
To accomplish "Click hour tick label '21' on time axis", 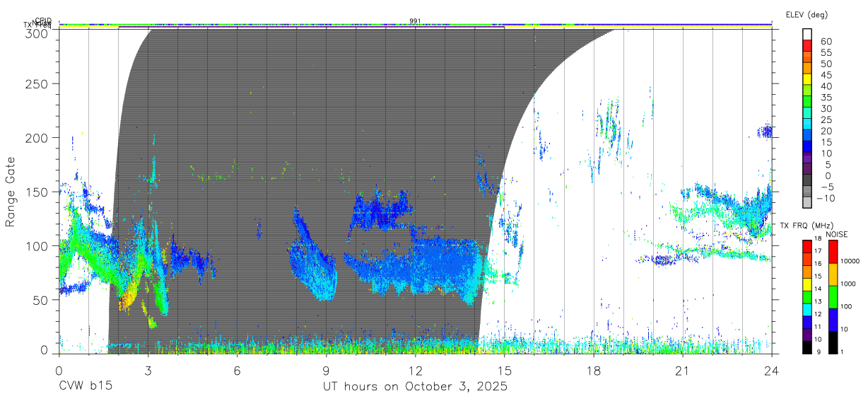I will pos(683,371).
